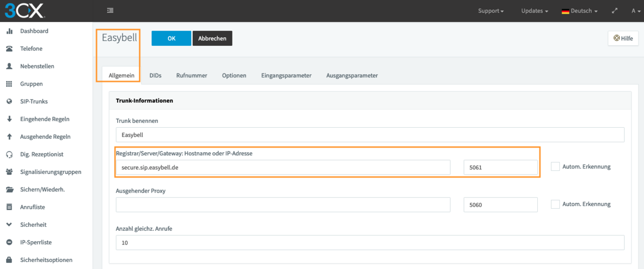Screen dimensions: 644x269
Task: Click the fullscreen expand arrows icon
Action: point(614,11)
